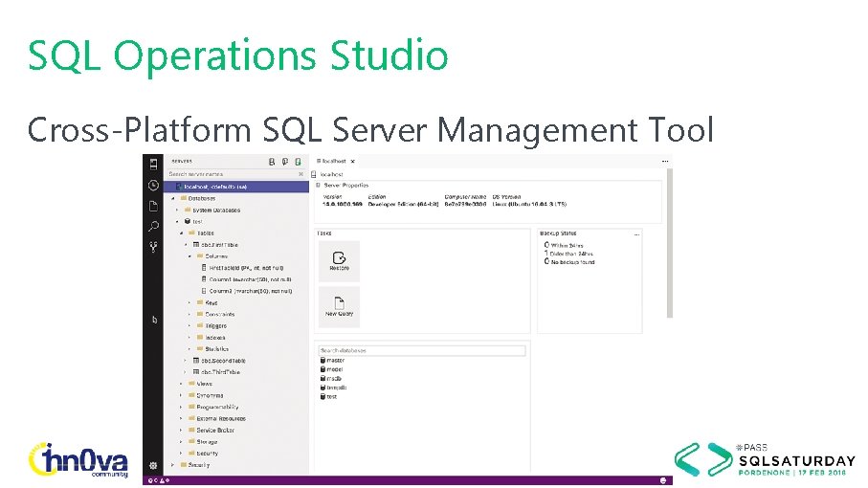The width and height of the screenshot is (868, 488).
Task: Expand the Triggers folder arrow
Action: (x=189, y=326)
